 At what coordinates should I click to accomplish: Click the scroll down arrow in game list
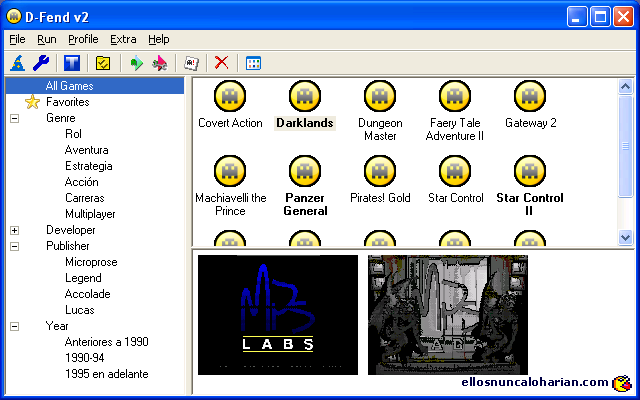coord(625,237)
